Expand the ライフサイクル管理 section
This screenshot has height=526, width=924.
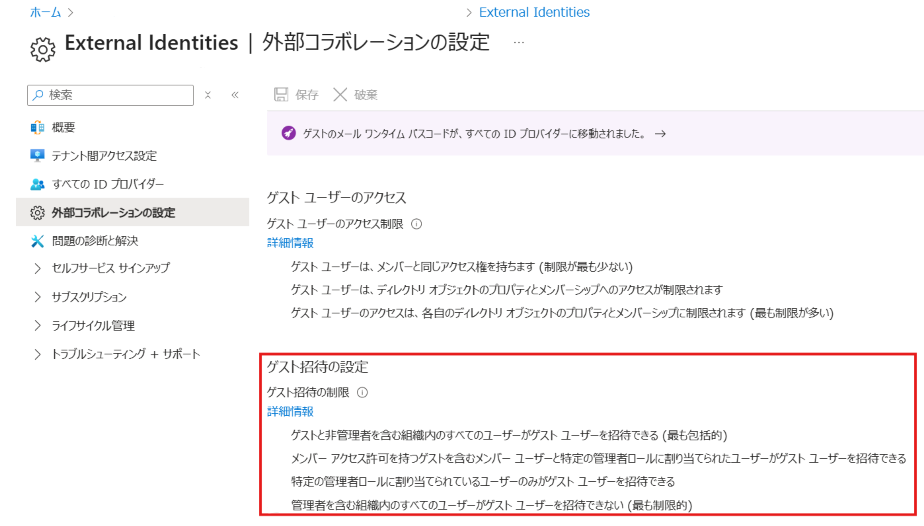coord(38,326)
